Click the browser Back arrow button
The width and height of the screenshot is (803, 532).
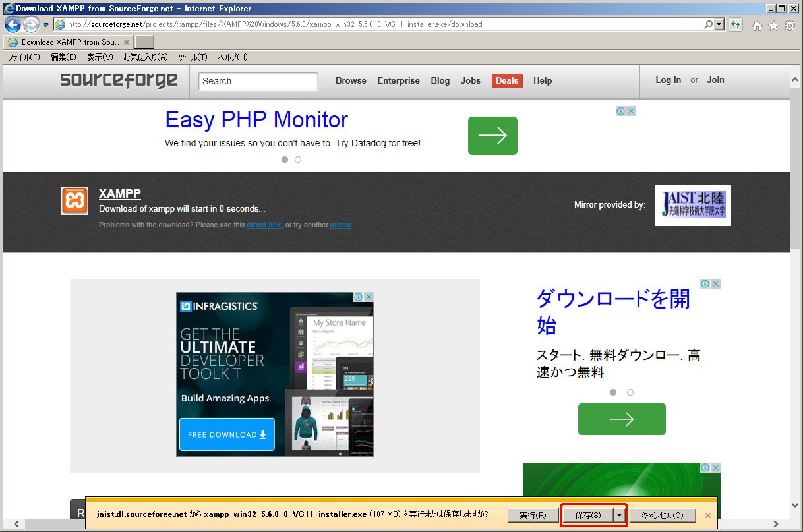tap(13, 25)
